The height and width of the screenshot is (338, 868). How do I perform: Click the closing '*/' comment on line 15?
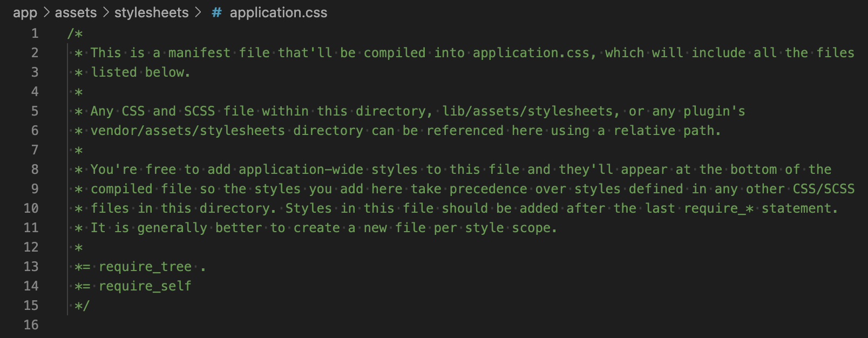(x=82, y=306)
